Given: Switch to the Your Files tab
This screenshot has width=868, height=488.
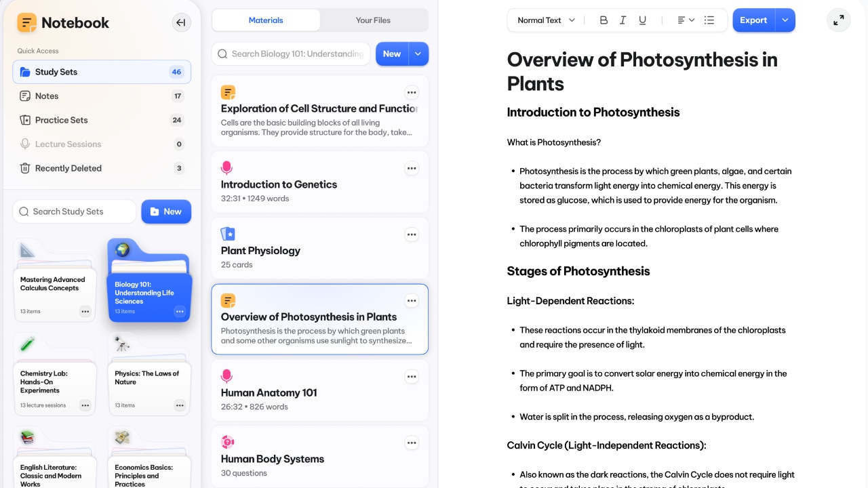Looking at the screenshot, I should pyautogui.click(x=373, y=20).
